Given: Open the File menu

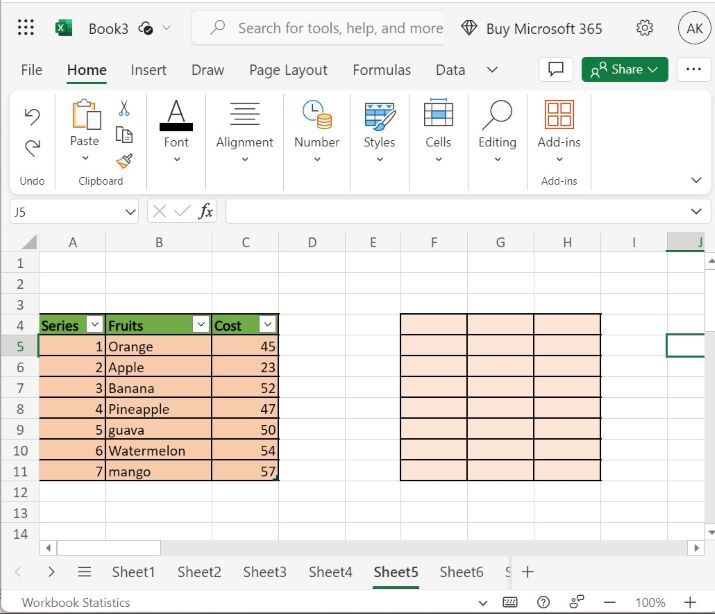Looking at the screenshot, I should [31, 70].
